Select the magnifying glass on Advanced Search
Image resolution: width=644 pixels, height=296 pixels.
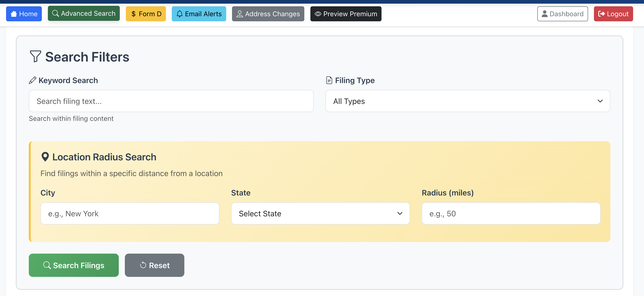55,13
